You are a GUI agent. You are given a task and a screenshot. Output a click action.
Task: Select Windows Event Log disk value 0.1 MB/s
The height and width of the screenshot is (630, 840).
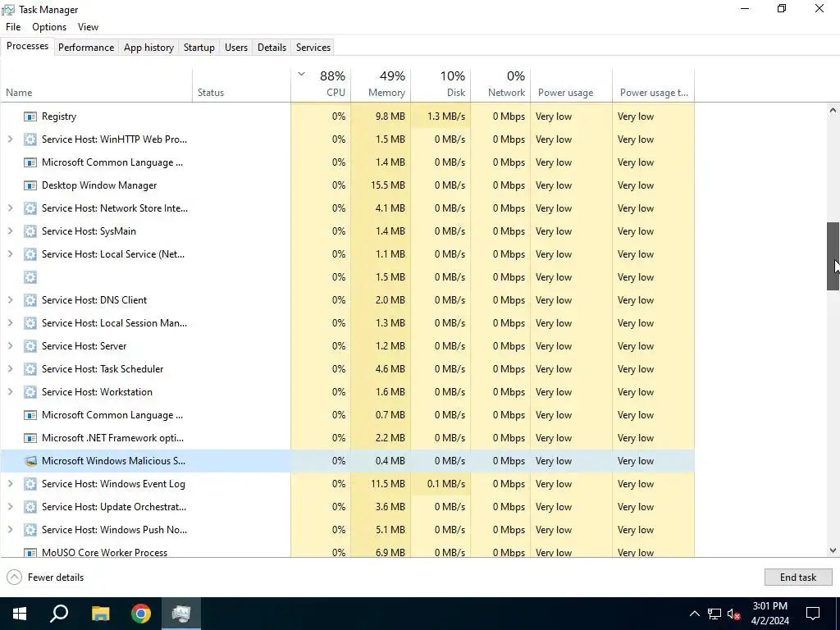[x=441, y=484]
